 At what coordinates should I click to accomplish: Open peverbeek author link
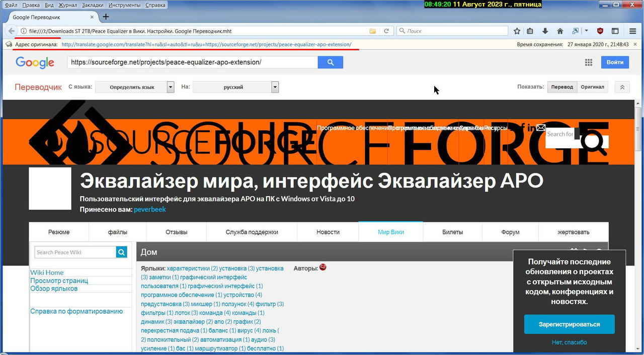pos(149,209)
